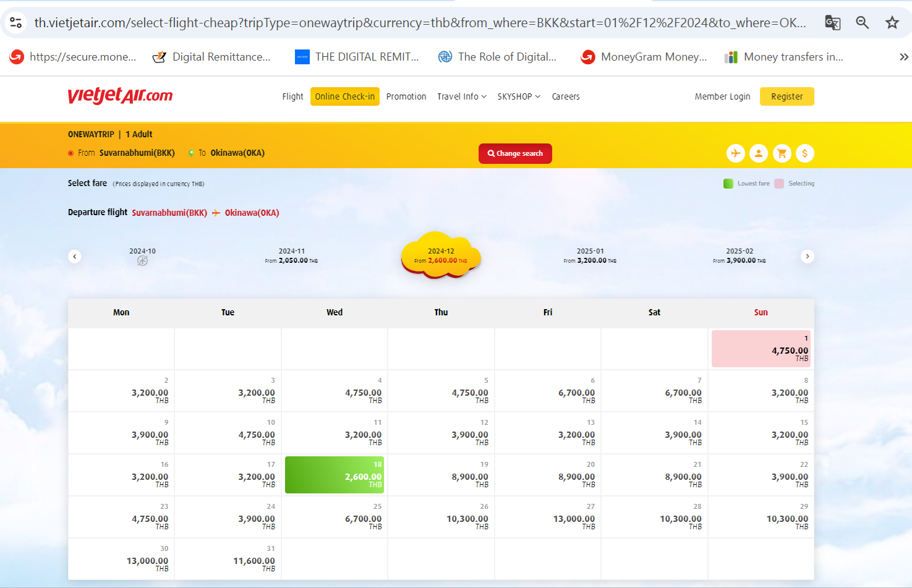Screen dimensions: 912x588
Task: Open the Promotion menu item
Action: [406, 96]
